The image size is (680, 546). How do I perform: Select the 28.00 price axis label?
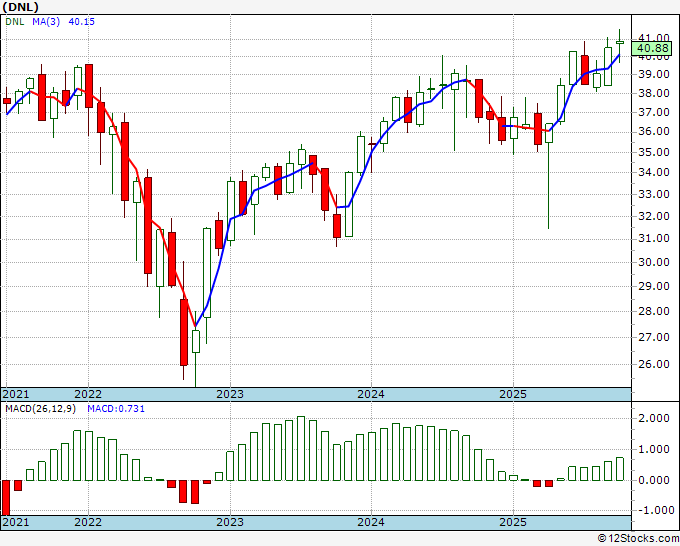(x=654, y=311)
